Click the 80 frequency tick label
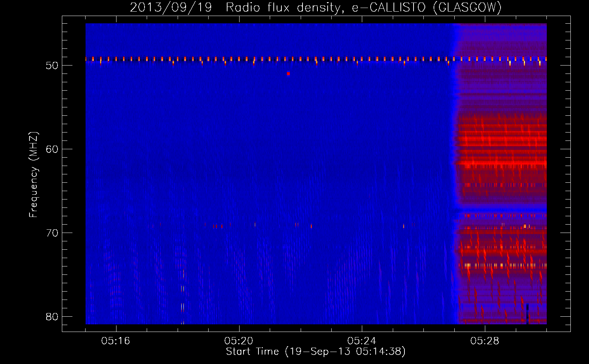589x364 pixels. (52, 317)
